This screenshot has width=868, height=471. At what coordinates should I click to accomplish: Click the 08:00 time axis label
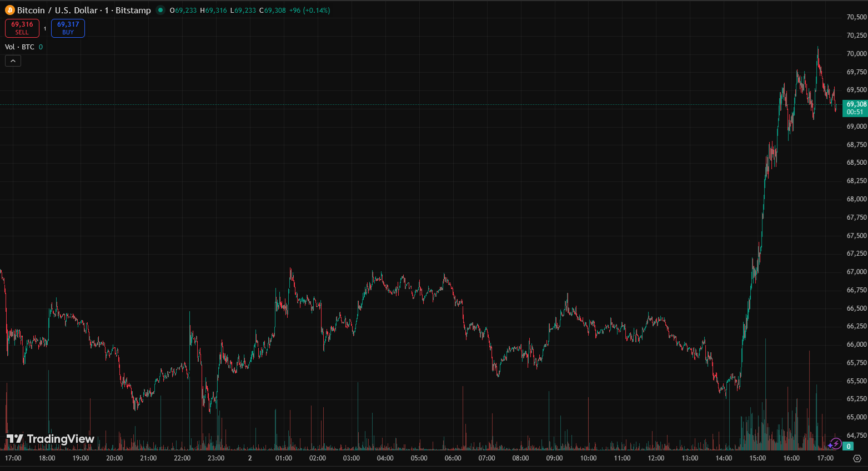[521, 458]
